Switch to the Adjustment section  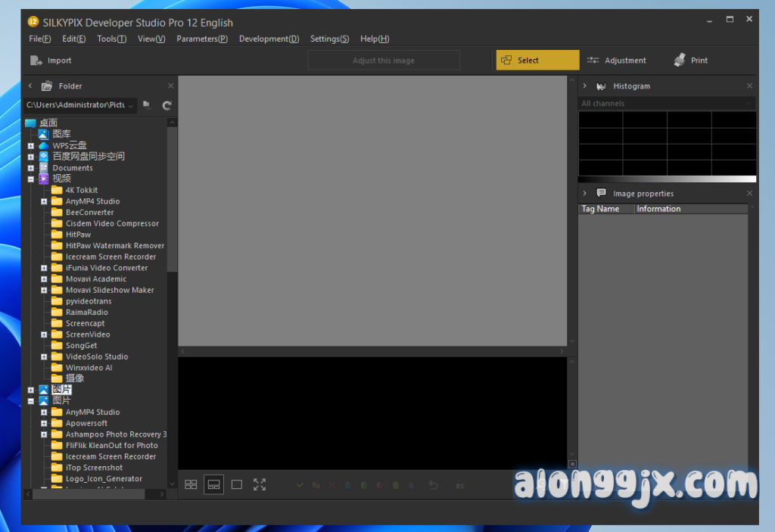point(617,61)
